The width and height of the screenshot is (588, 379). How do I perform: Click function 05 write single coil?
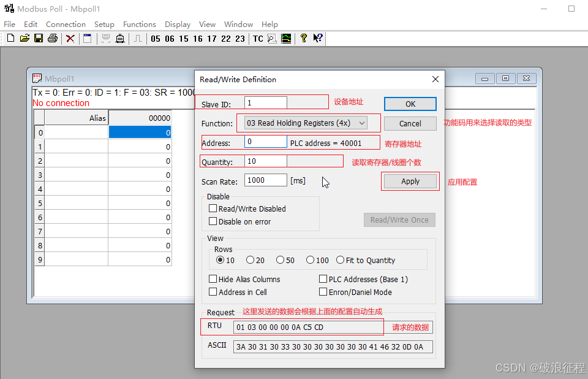(x=156, y=39)
